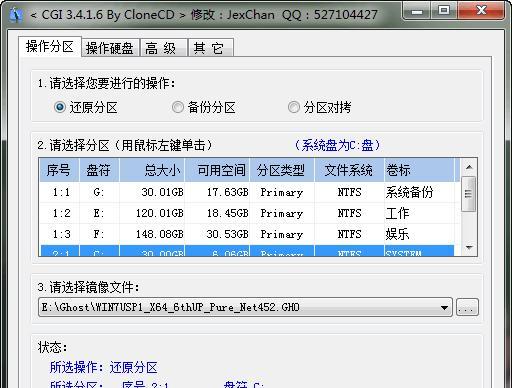The height and width of the screenshot is (388, 512).
Task: Expand the image file path dropdown
Action: [444, 307]
